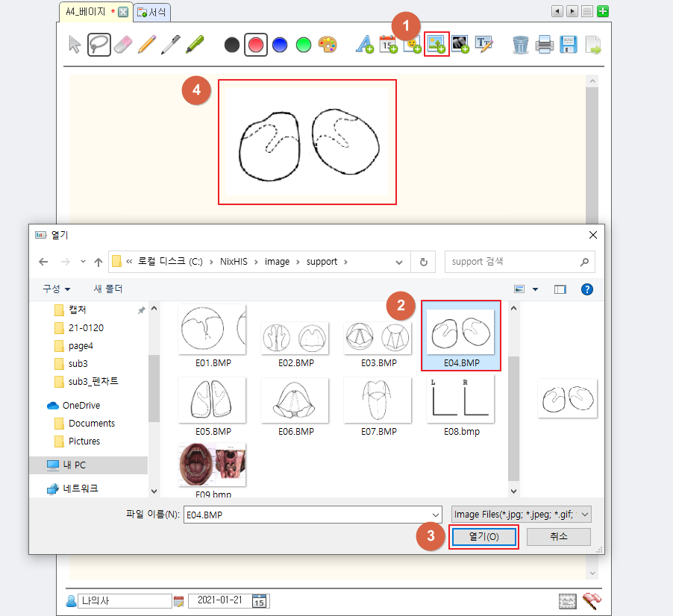Select the blue color swatch
This screenshot has width=673, height=616.
280,45
